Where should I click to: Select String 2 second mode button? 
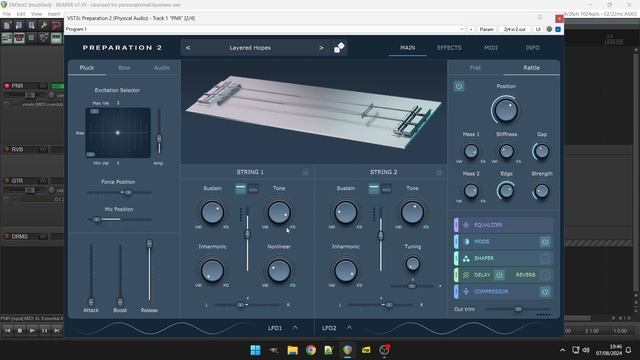click(x=386, y=189)
